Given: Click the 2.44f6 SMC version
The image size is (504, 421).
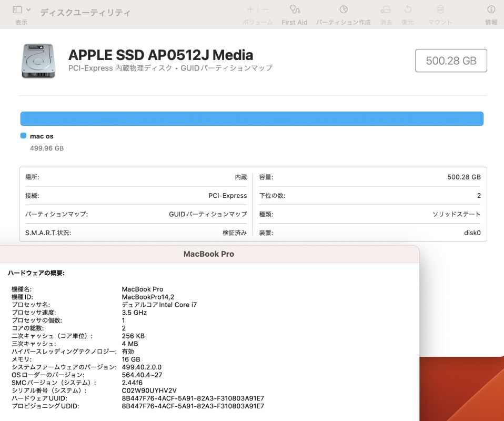Looking at the screenshot, I should tap(132, 383).
